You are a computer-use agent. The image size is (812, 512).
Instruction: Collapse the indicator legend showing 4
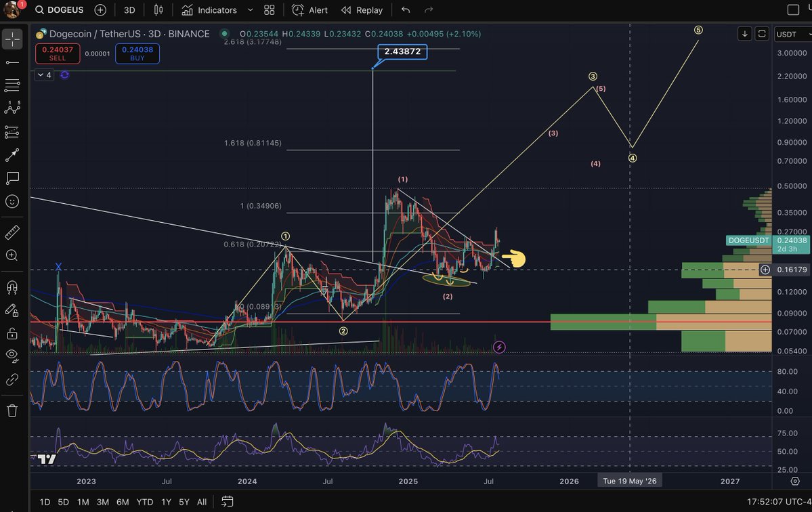tap(44, 75)
